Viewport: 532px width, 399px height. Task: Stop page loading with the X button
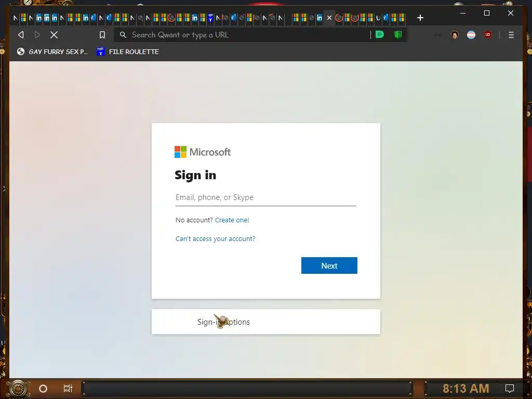click(x=54, y=35)
